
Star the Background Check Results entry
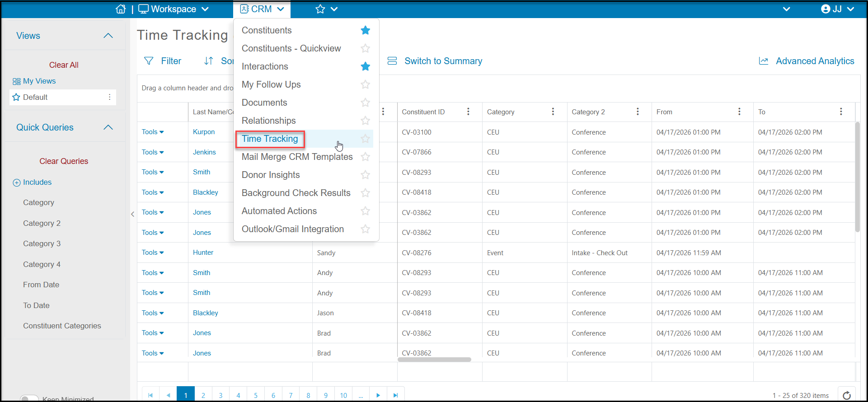tap(366, 193)
